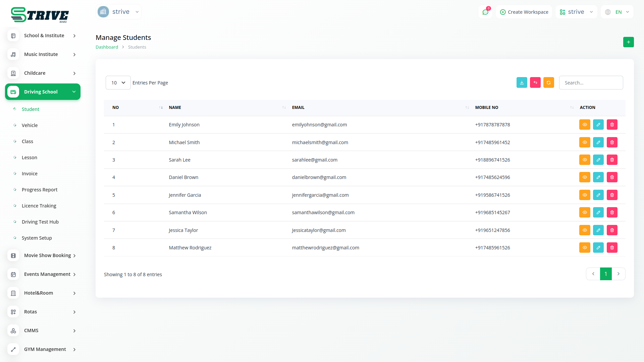Viewport: 644px width, 362px height.
Task: Click into the Search input field
Action: pyautogui.click(x=591, y=83)
